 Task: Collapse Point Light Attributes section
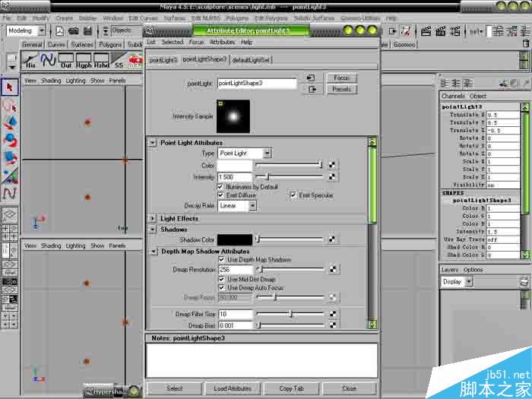coord(153,143)
